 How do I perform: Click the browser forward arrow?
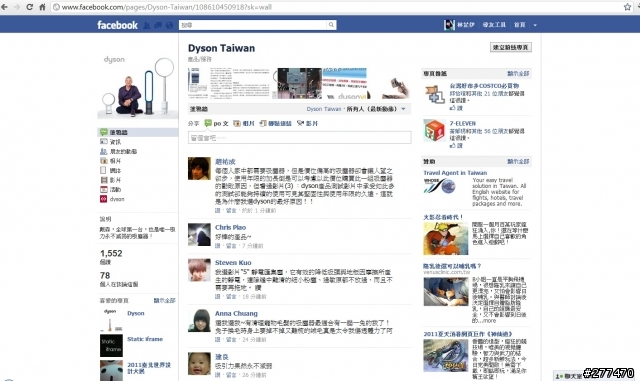pyautogui.click(x=17, y=7)
